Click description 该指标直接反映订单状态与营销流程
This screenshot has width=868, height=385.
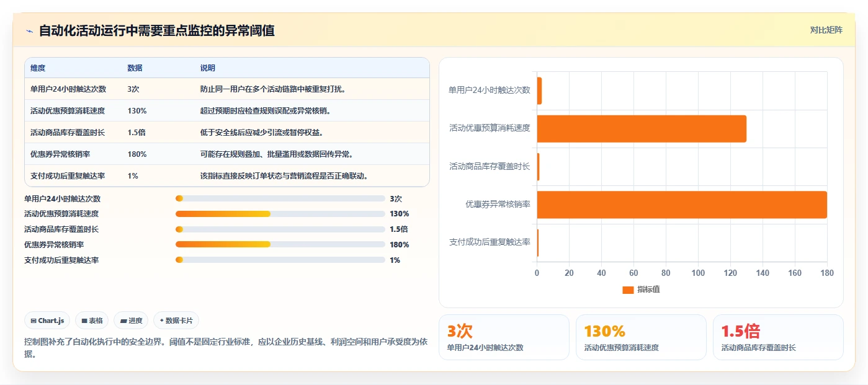[285, 176]
